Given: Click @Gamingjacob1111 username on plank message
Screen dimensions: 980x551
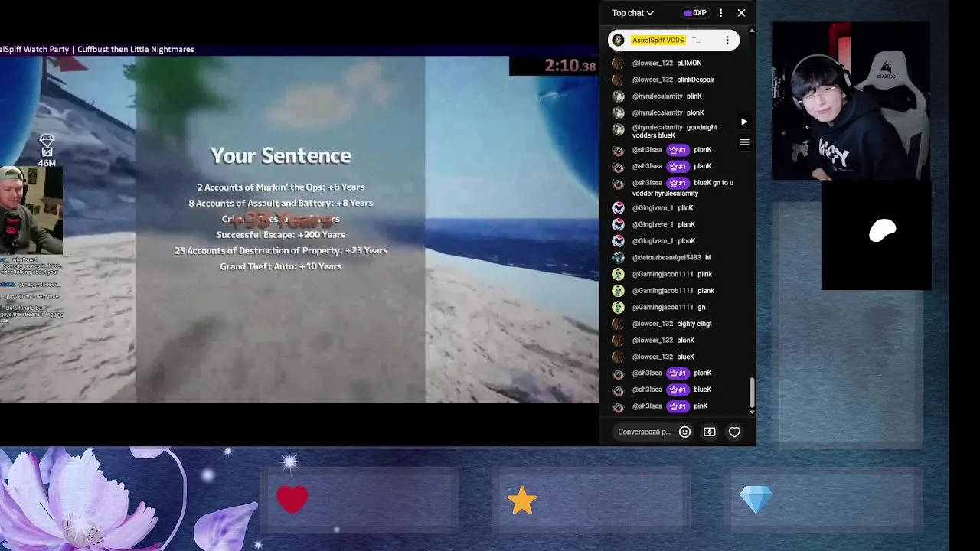Looking at the screenshot, I should pyautogui.click(x=662, y=291).
